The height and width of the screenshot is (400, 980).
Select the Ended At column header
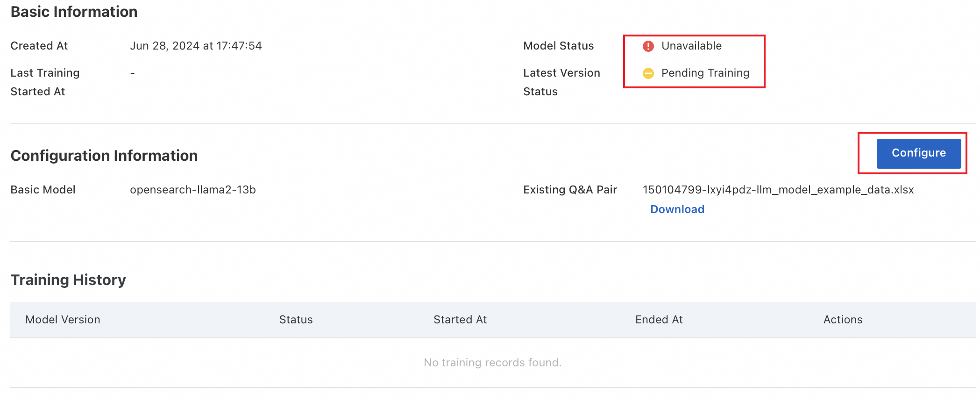pyautogui.click(x=659, y=320)
